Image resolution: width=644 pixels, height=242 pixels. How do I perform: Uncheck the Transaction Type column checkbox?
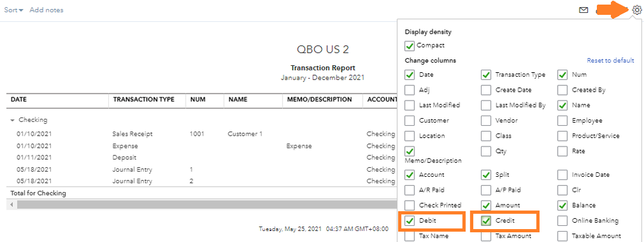click(486, 76)
